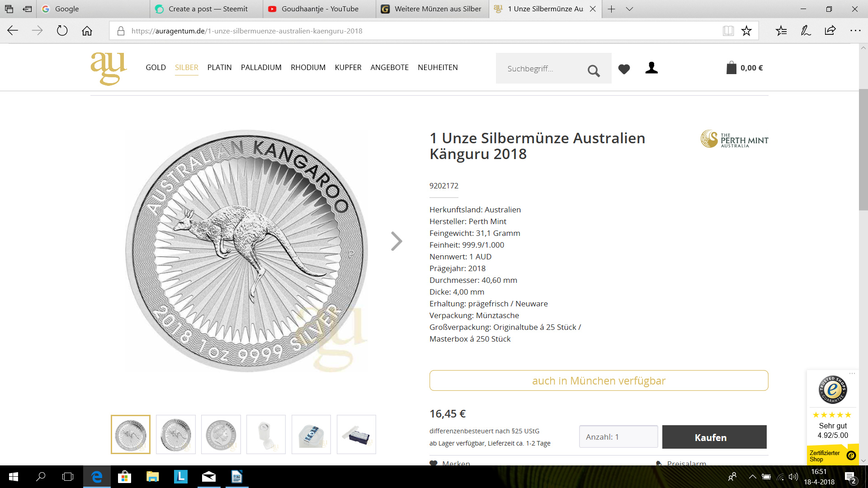868x488 pixels.
Task: Select the Queen obverse coin thumbnail
Action: 221,434
